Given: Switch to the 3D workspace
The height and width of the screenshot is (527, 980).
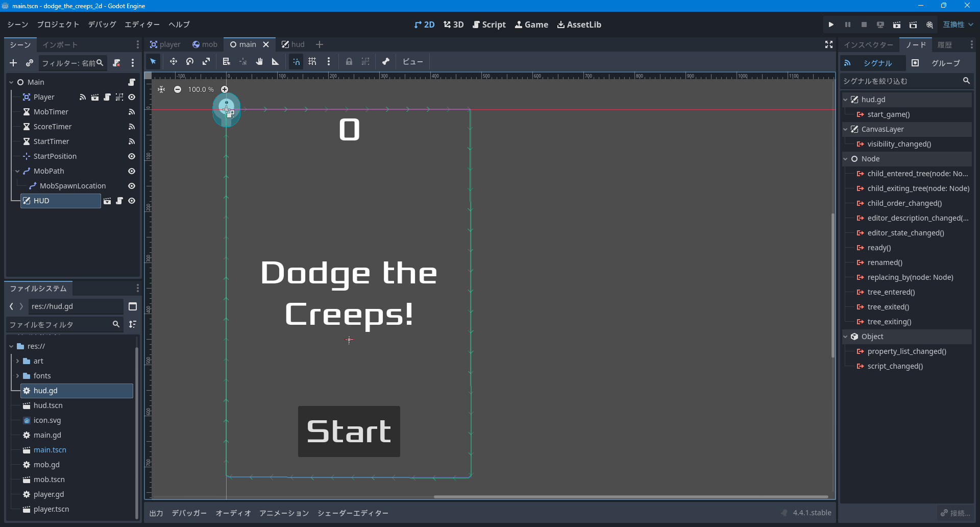Looking at the screenshot, I should pyautogui.click(x=453, y=25).
